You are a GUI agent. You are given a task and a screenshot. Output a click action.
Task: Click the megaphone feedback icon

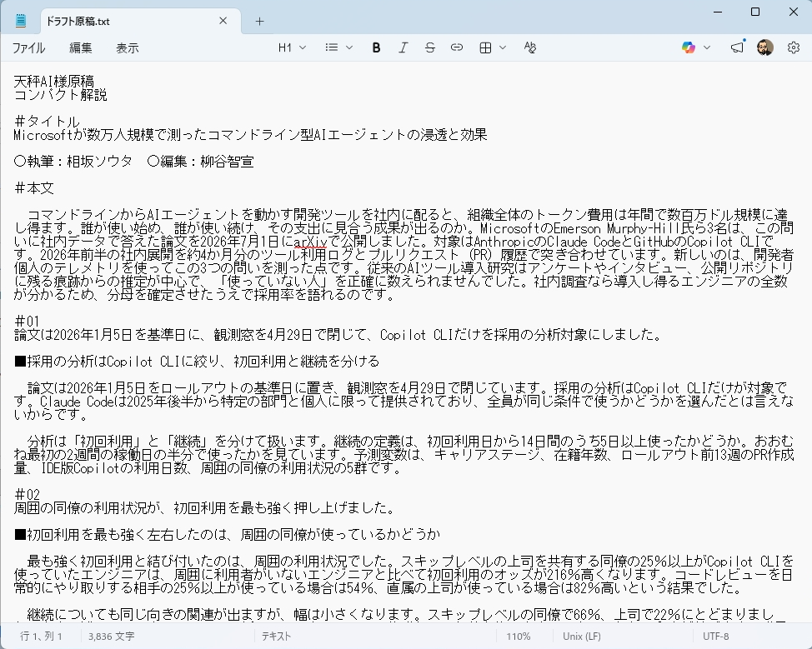pos(738,47)
